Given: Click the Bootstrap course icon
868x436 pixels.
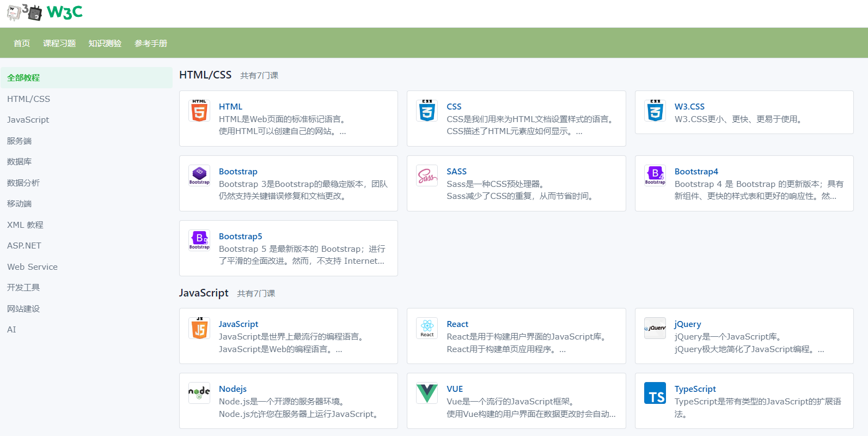Looking at the screenshot, I should coord(199,175).
